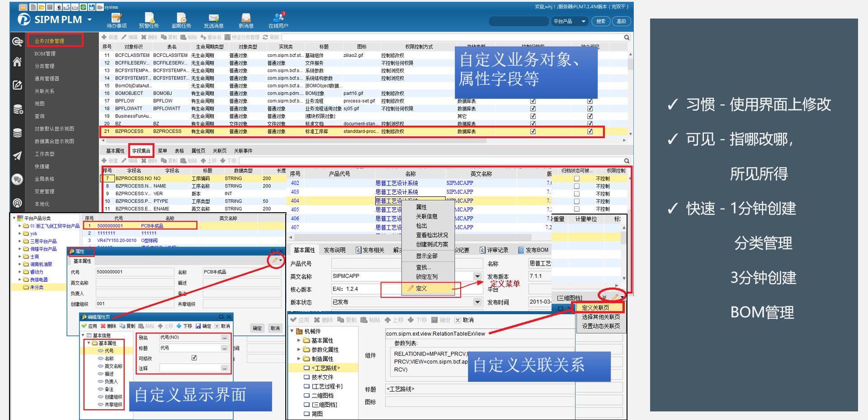Click the 高级 advanced search button
Screen dimensions: 868x420
[621, 21]
